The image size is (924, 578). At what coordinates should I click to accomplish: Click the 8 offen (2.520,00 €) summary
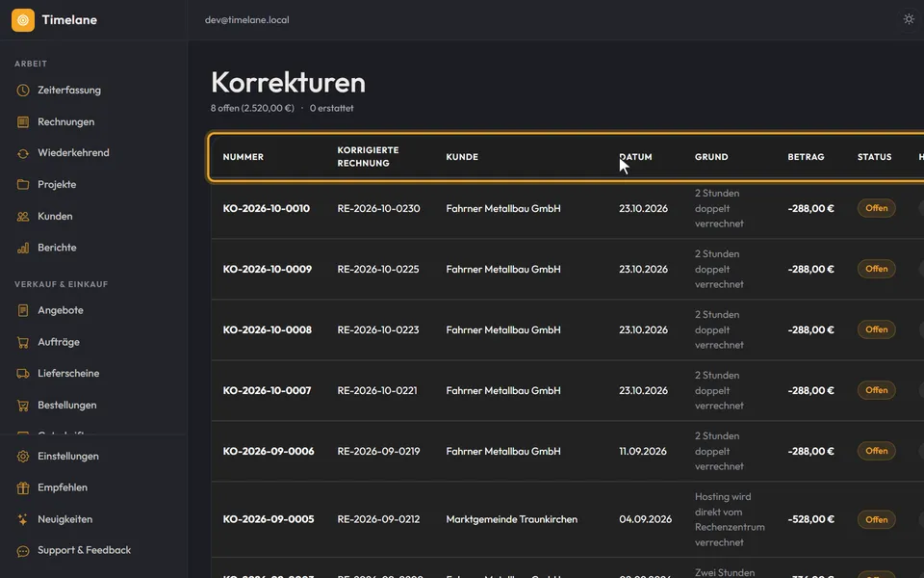coord(252,109)
